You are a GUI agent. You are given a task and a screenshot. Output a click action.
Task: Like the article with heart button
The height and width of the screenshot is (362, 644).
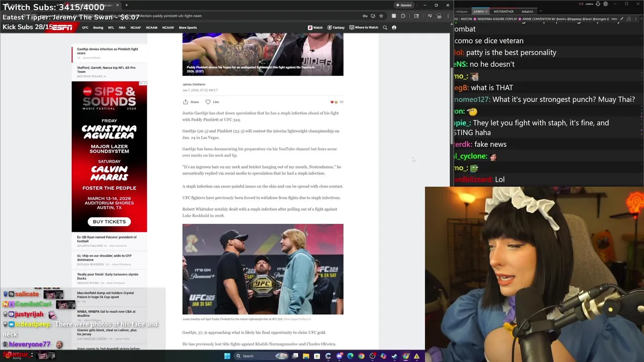[212, 102]
